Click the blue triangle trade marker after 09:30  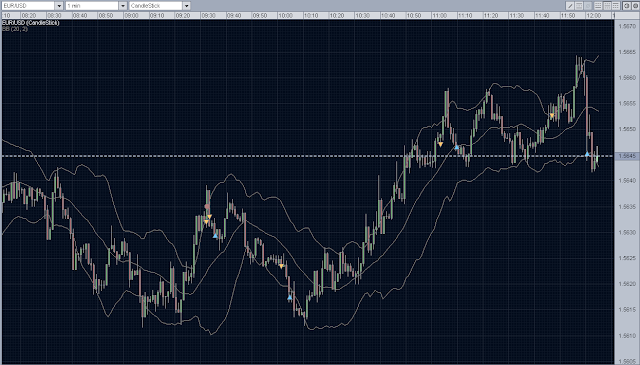pos(215,236)
